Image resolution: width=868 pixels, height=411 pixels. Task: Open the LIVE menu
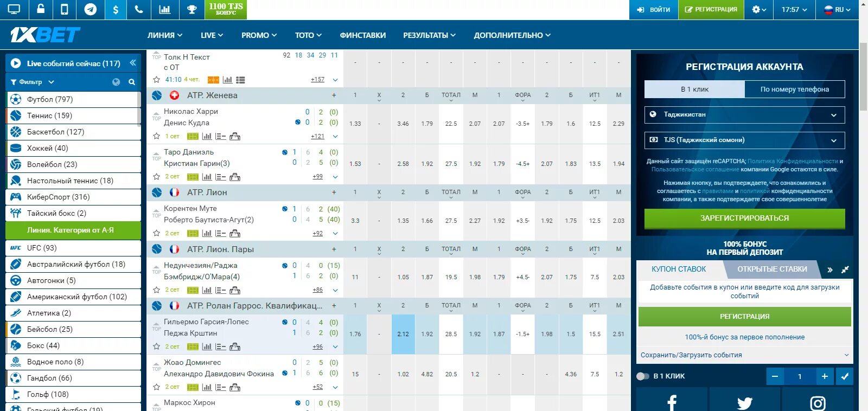tap(212, 35)
